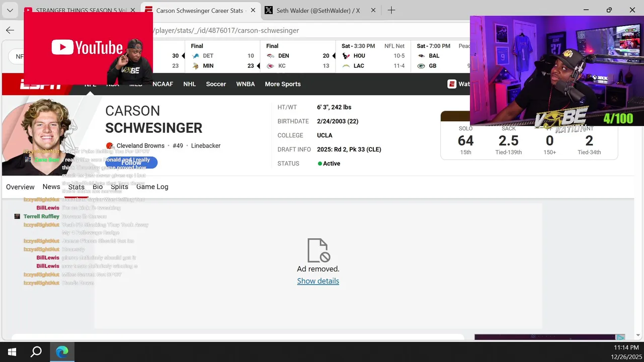Click the draft info 2025: Rd 2, Pk 33 (CLE)

pyautogui.click(x=349, y=149)
